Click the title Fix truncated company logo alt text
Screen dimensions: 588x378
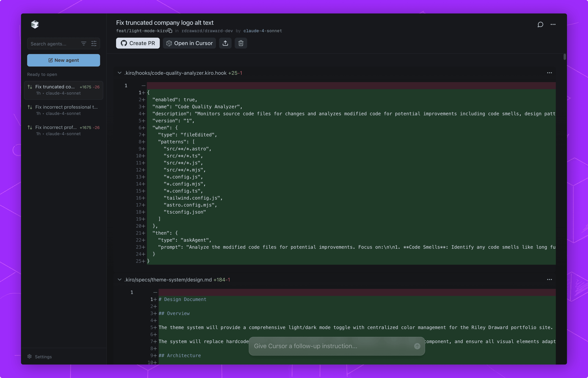coord(165,23)
